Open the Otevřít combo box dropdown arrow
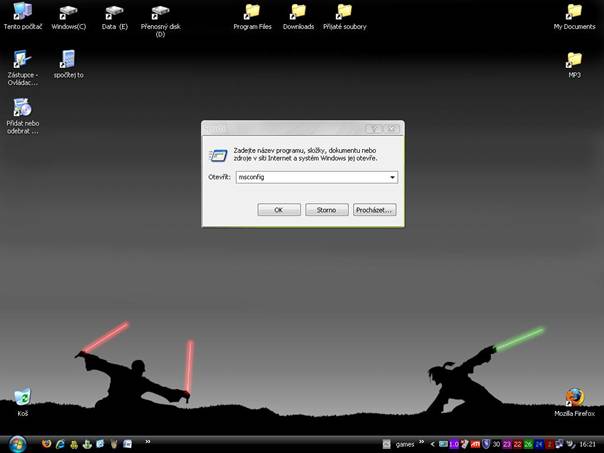This screenshot has height=453, width=604. coord(393,177)
